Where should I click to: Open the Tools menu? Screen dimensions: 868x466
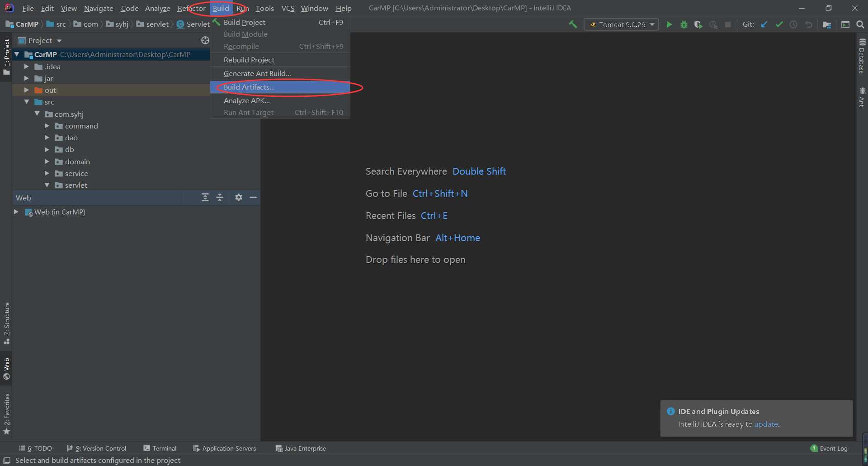pyautogui.click(x=264, y=8)
